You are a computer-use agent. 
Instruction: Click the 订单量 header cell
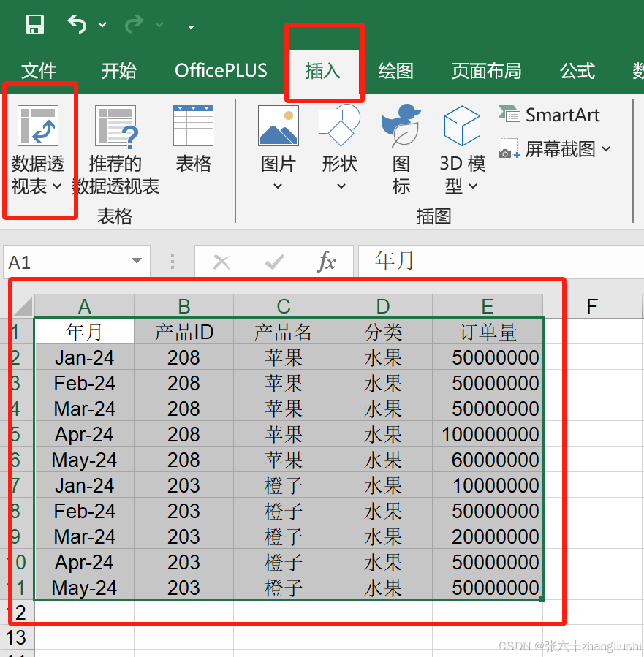click(x=488, y=332)
